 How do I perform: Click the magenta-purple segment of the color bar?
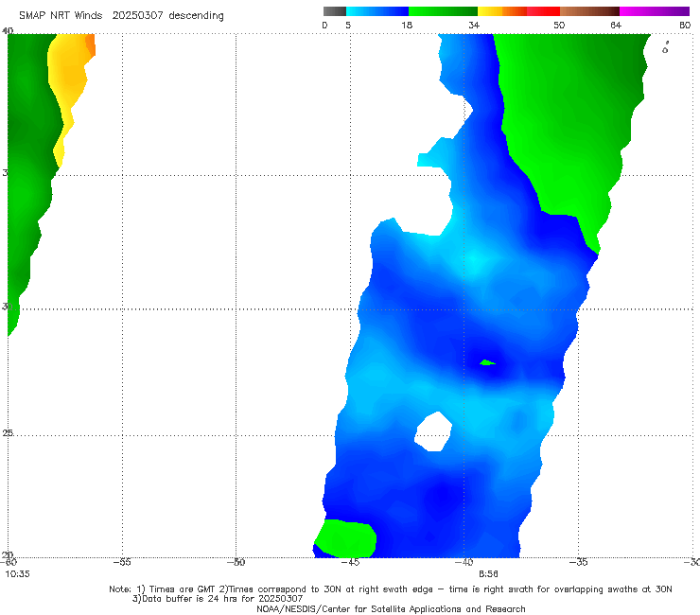click(655, 11)
